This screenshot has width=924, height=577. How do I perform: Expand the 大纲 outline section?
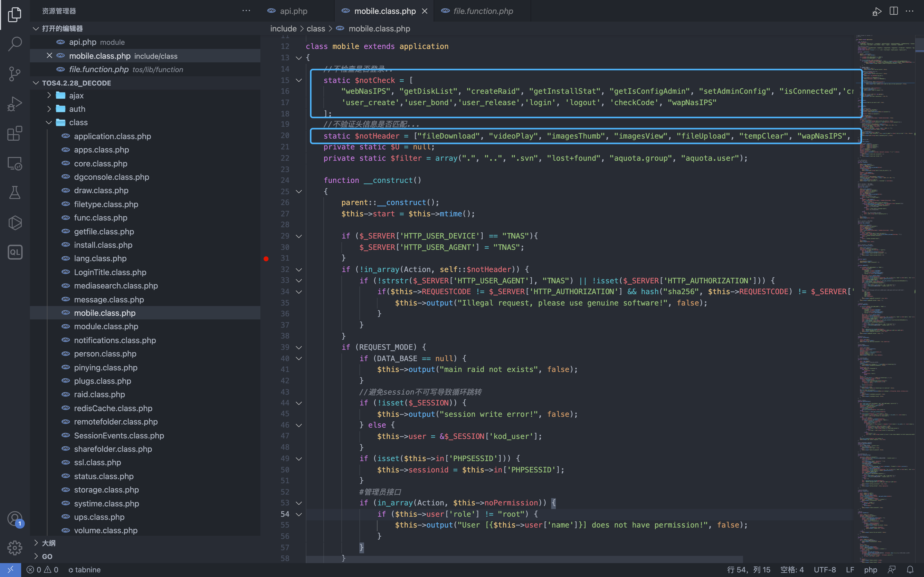point(48,543)
